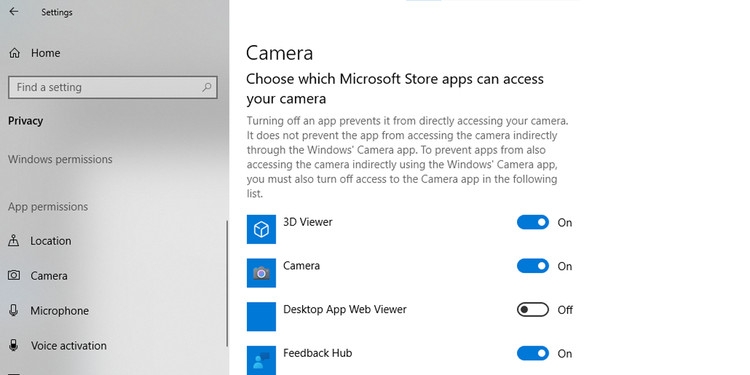Click the Feedback Hub app name
The width and height of the screenshot is (750, 375).
click(318, 353)
